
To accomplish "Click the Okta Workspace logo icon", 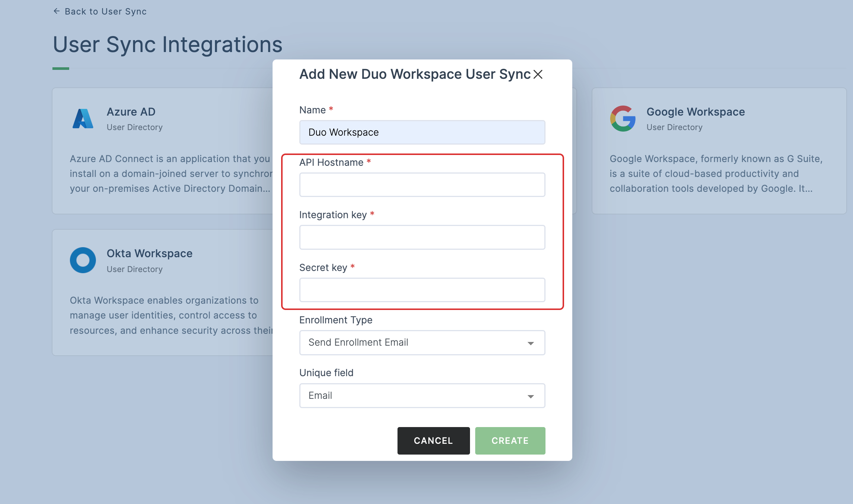I will [x=83, y=260].
